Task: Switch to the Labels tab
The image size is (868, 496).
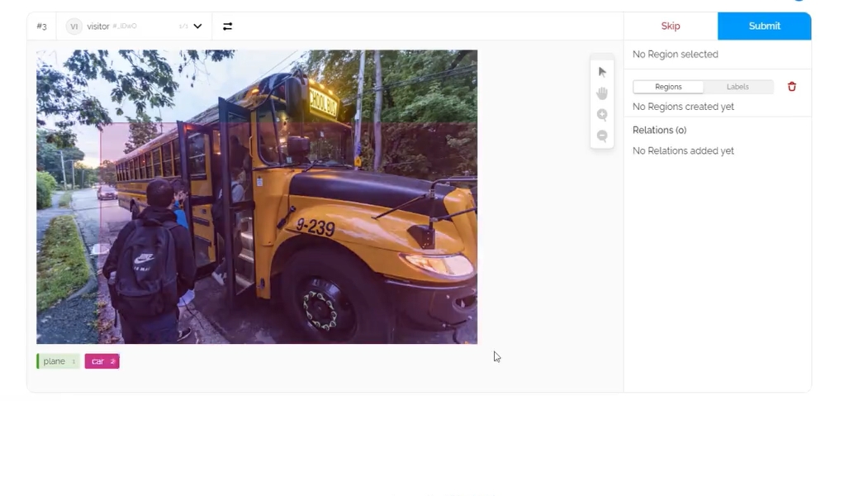Action: pyautogui.click(x=738, y=87)
